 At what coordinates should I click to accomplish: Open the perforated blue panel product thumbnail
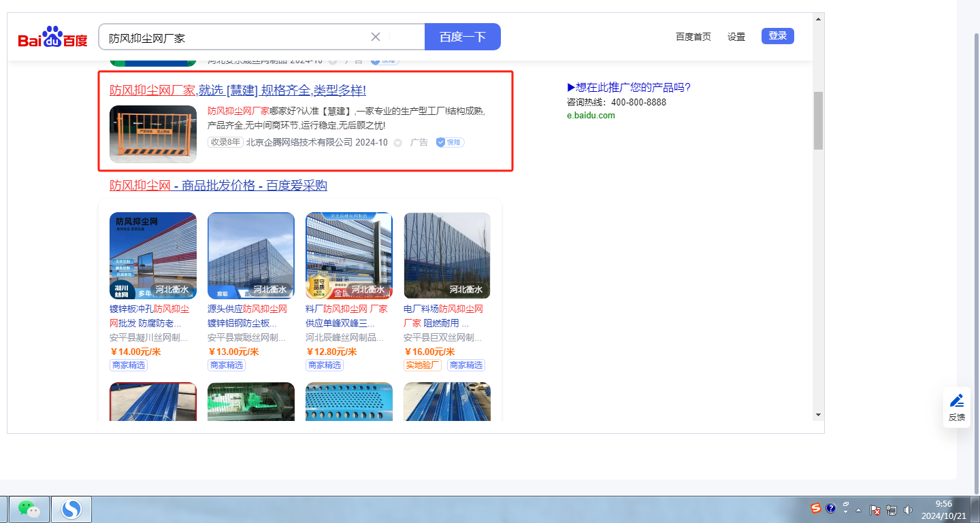pos(349,401)
